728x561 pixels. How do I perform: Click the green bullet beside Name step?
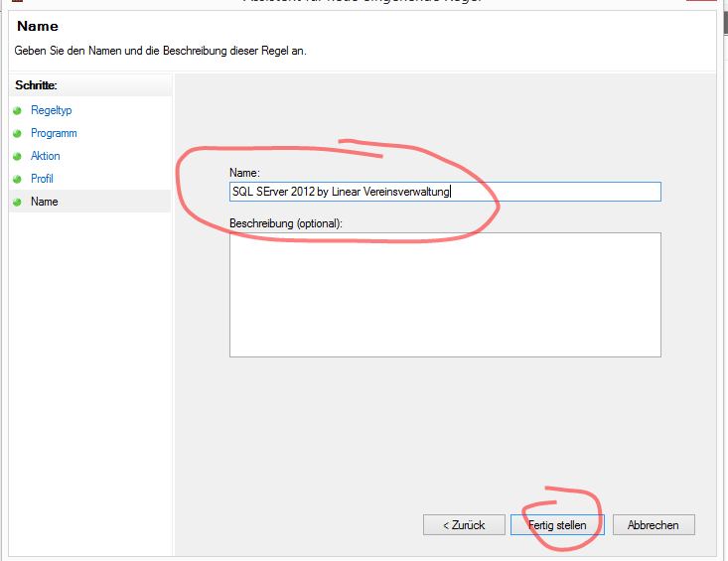(17, 203)
